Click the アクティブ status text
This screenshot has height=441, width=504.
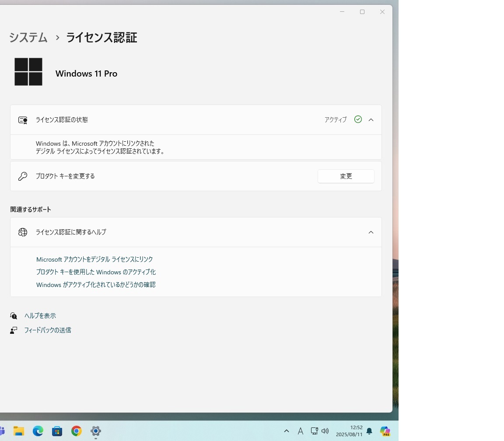click(336, 119)
